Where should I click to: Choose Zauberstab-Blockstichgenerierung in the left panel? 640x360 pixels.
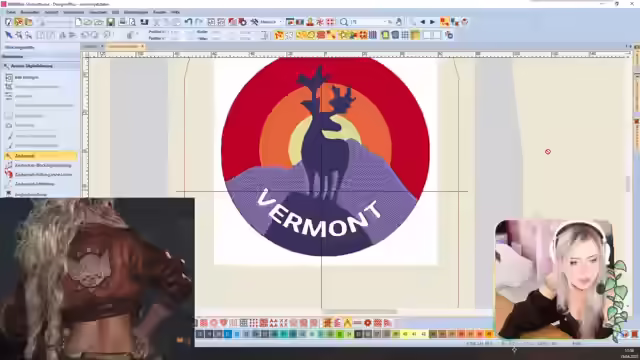click(43, 165)
